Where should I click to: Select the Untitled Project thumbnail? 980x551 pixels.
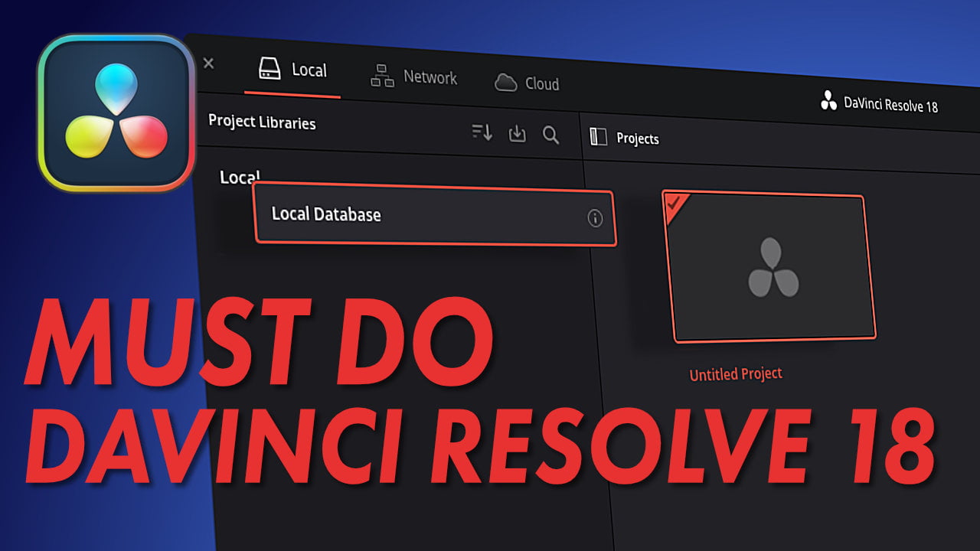[768, 266]
